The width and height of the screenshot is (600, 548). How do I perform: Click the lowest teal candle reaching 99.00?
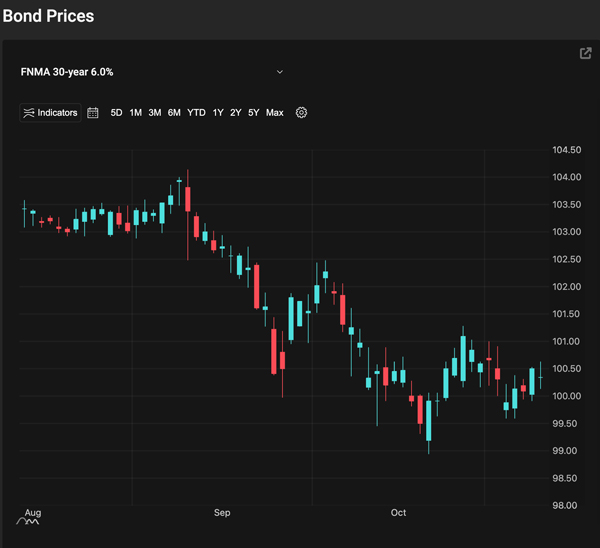(x=429, y=421)
